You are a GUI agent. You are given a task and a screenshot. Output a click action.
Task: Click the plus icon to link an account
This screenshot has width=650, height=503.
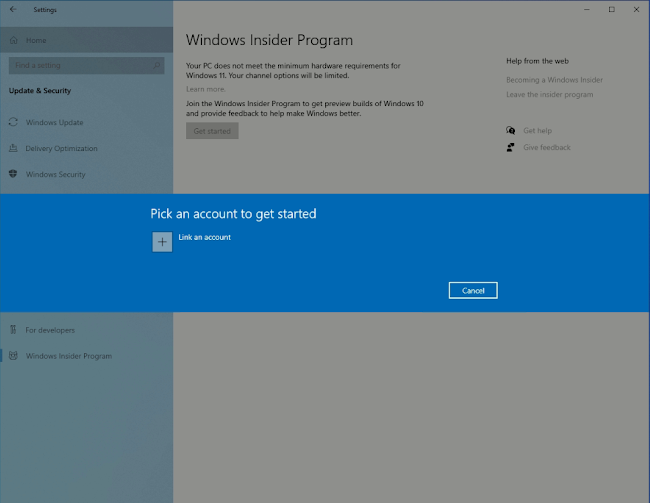point(162,242)
